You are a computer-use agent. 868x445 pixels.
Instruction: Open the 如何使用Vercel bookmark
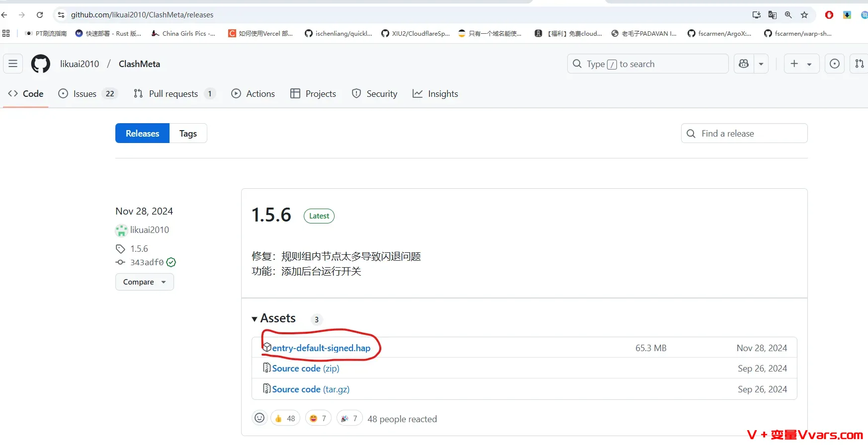pyautogui.click(x=260, y=33)
